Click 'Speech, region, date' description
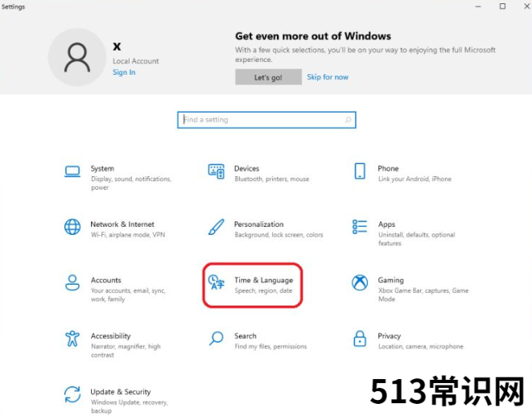 pos(263,290)
